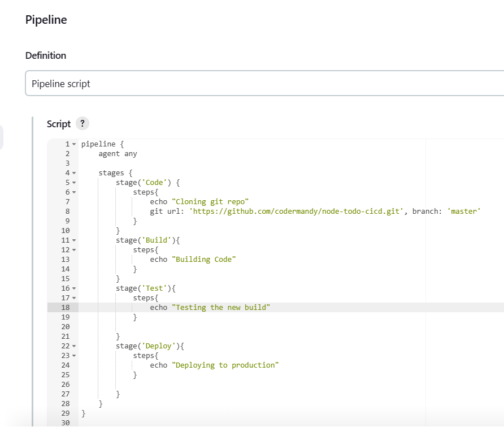Click the 'master' branch string in line 8
Image resolution: width=504 pixels, height=427 pixels.
(464, 212)
